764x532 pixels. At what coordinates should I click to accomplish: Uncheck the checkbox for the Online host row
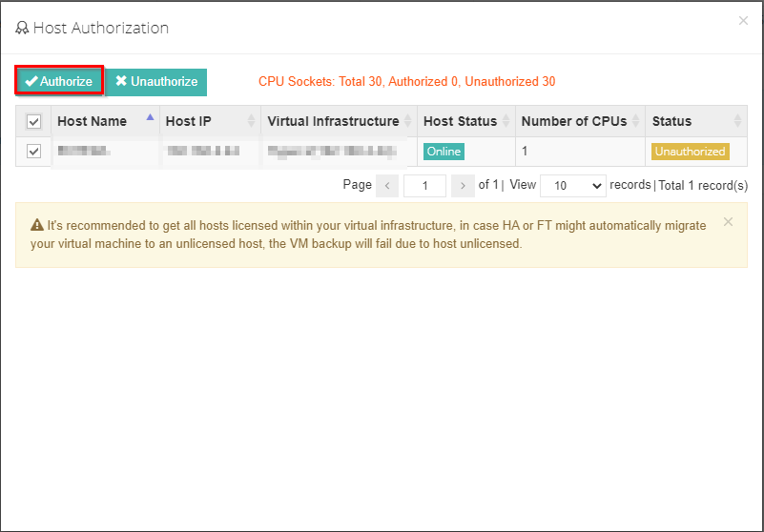point(33,152)
